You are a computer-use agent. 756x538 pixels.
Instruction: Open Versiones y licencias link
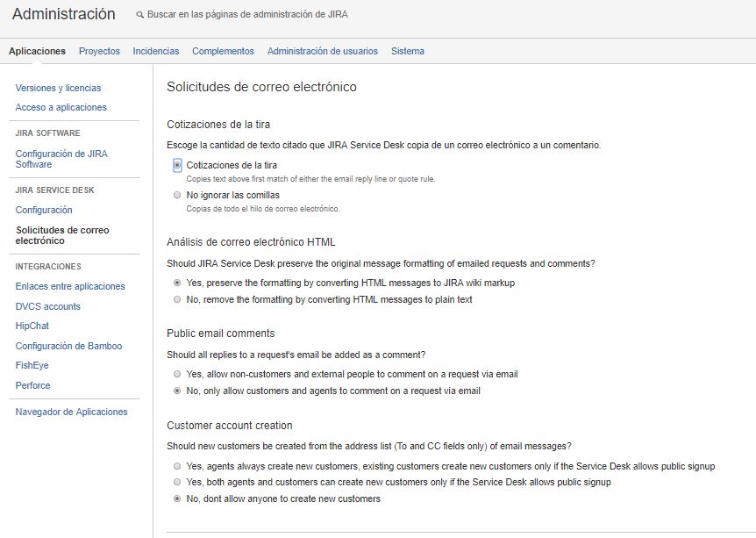click(59, 88)
